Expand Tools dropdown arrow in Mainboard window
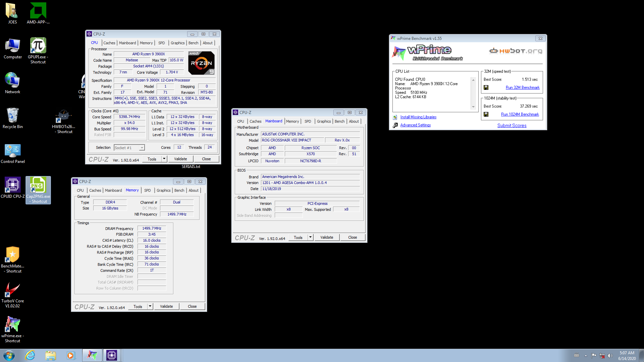 pos(310,237)
